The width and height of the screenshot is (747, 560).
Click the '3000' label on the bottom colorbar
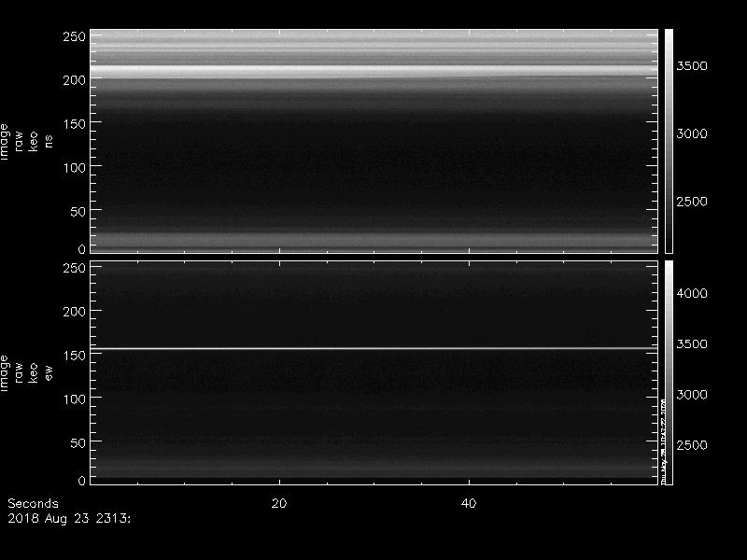(692, 394)
